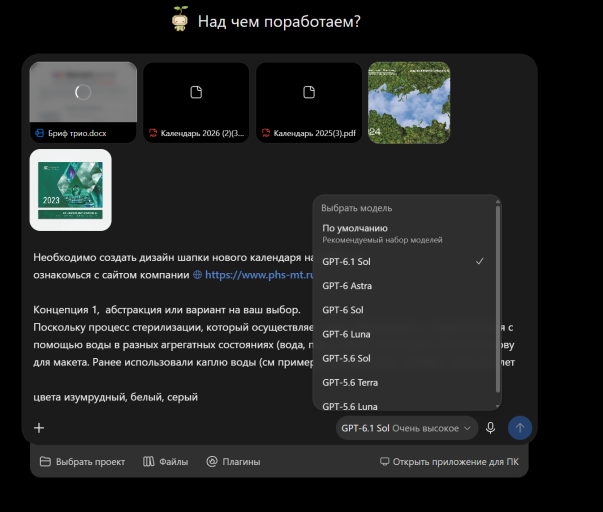
Task: Click the sprout robot mascot icon
Action: pyautogui.click(x=180, y=19)
